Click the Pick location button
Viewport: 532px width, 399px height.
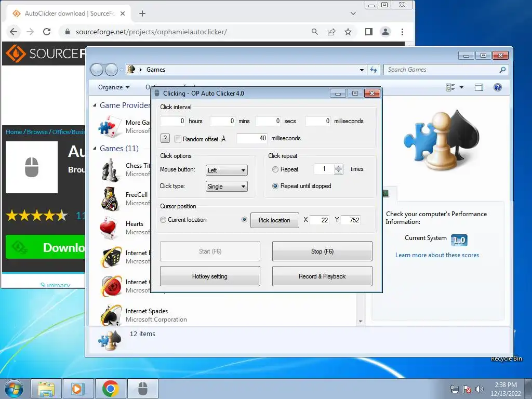pos(274,220)
